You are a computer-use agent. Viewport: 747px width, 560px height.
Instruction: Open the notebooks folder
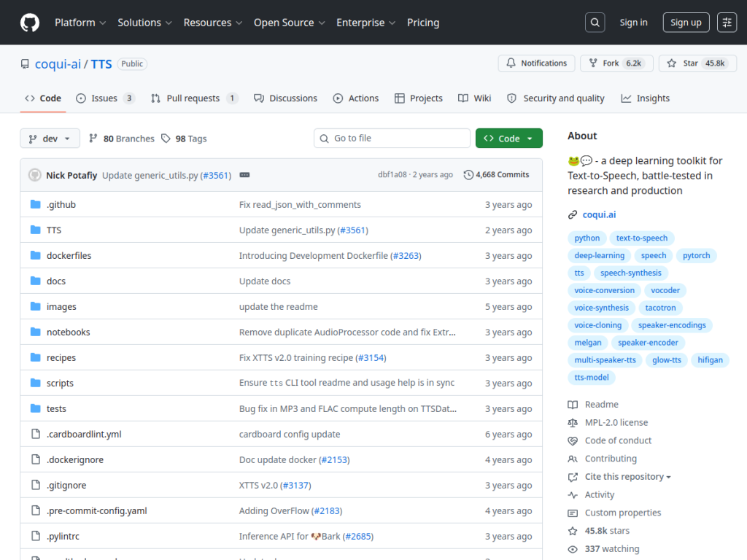[68, 332]
